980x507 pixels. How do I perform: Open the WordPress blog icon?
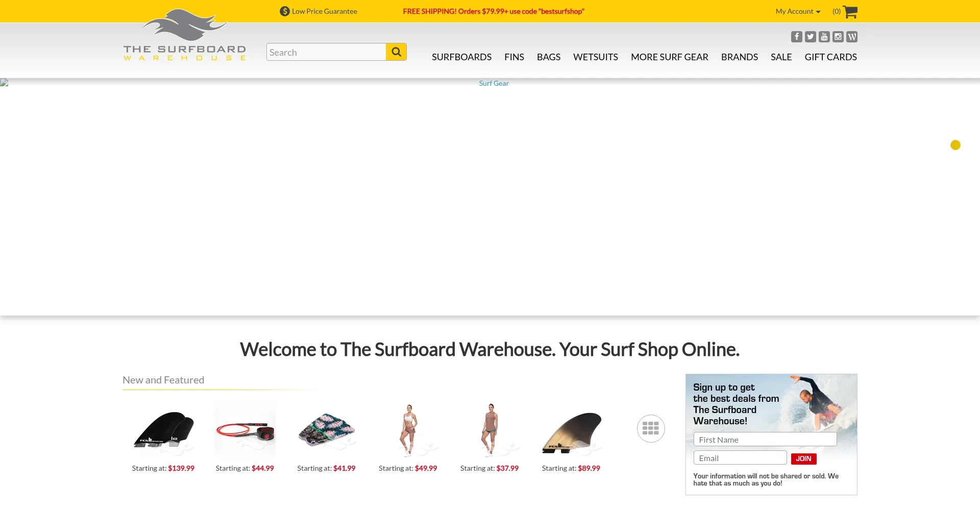(851, 37)
